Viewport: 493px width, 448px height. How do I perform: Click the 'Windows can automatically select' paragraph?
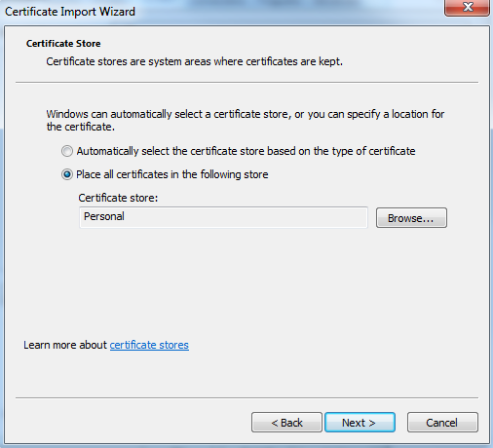[246, 120]
